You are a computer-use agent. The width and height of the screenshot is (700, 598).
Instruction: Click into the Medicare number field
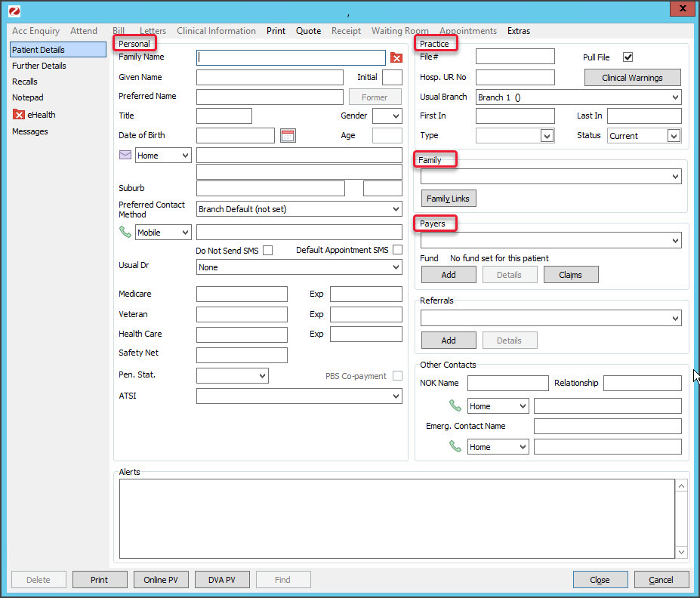(x=242, y=294)
